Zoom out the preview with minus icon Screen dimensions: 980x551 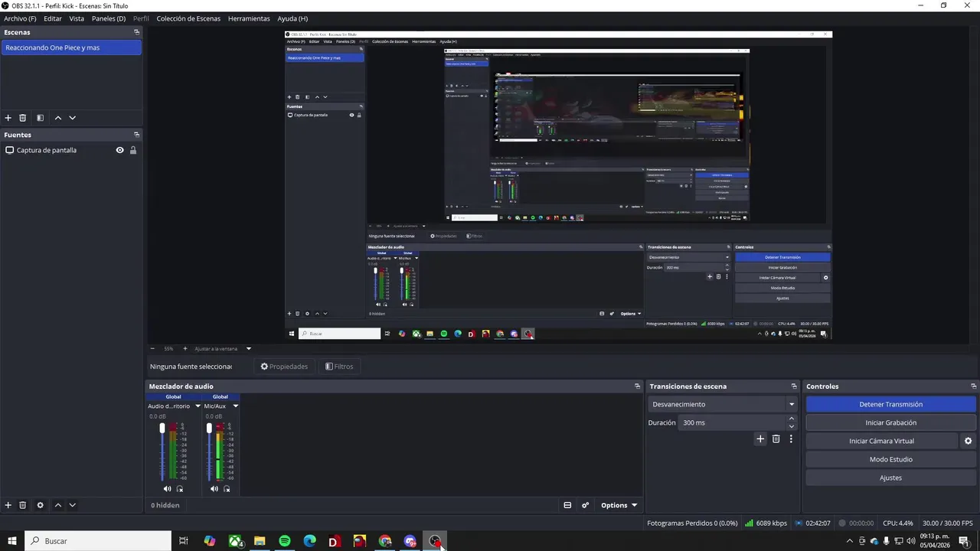(x=152, y=348)
